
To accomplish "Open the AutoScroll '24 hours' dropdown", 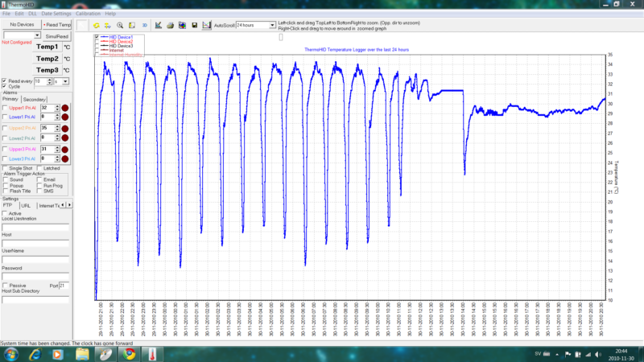I will coord(272,25).
